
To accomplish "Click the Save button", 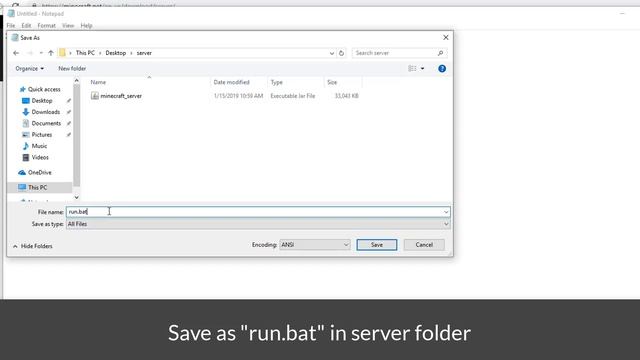I will tap(376, 245).
